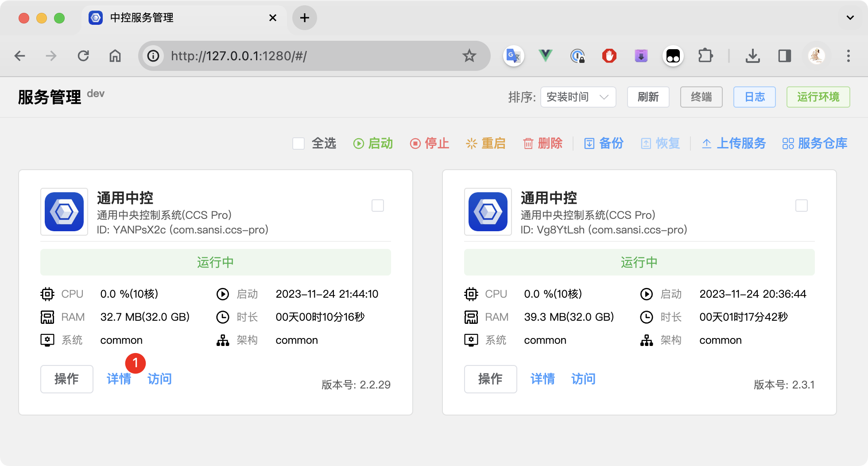Screen dimensions: 868x466
Task: Open the 服务仓库 repository
Action: coord(814,144)
